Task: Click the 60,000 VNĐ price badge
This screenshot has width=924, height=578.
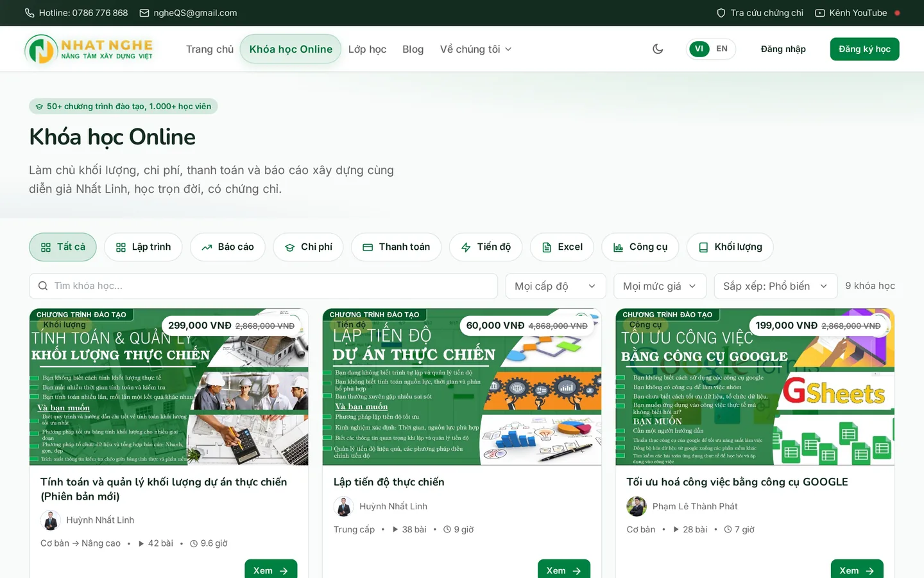Action: pyautogui.click(x=527, y=326)
